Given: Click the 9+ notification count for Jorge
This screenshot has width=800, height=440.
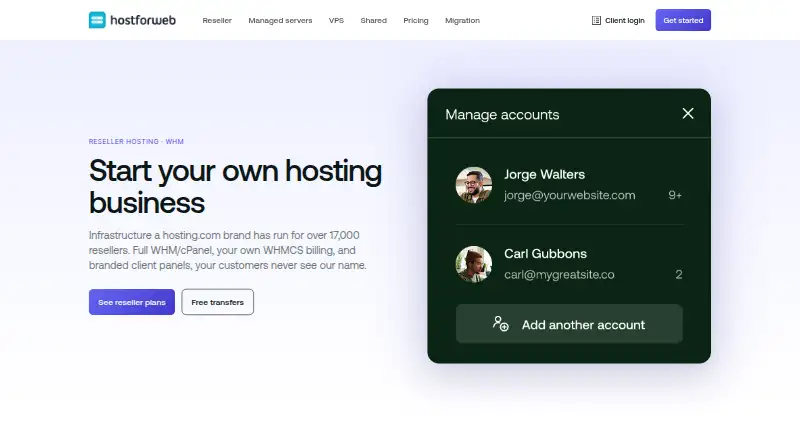Looking at the screenshot, I should (x=675, y=195).
